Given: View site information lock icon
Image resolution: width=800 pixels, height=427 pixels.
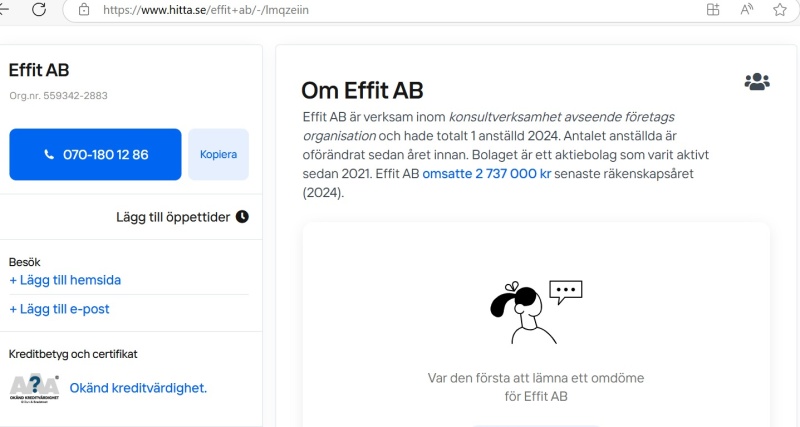Looking at the screenshot, I should 84,10.
